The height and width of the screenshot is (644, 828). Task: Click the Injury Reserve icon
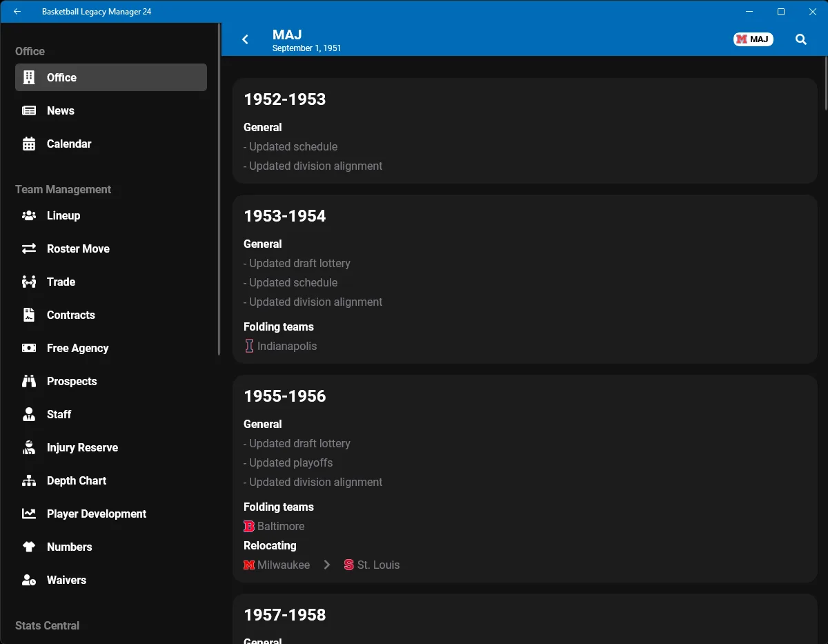pos(29,447)
